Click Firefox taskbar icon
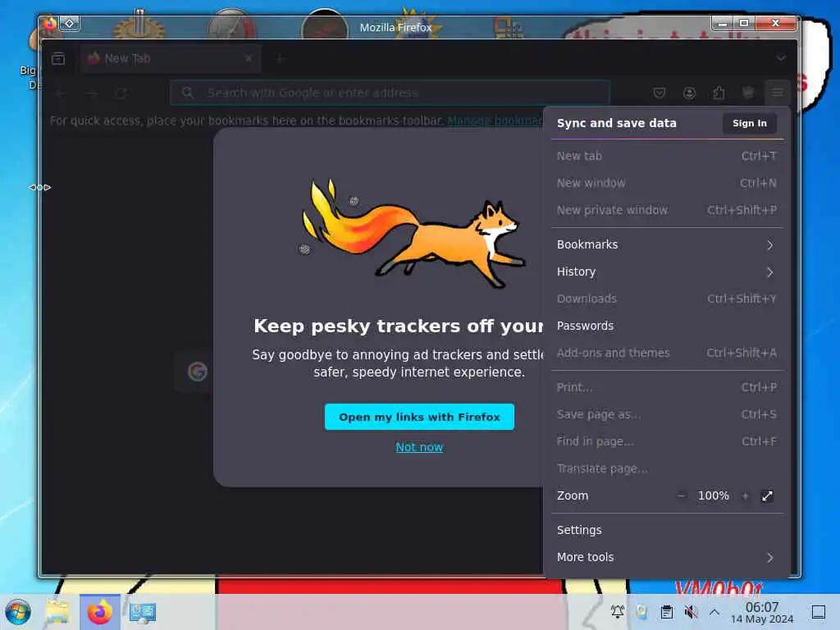 99,612
